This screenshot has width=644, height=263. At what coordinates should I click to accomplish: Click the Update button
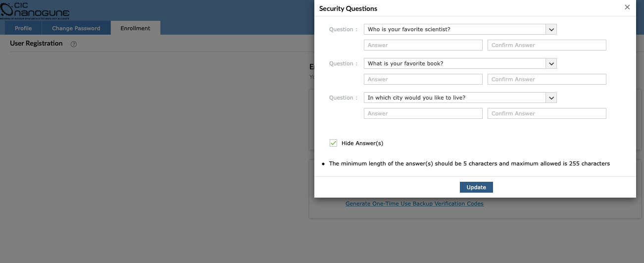point(476,187)
